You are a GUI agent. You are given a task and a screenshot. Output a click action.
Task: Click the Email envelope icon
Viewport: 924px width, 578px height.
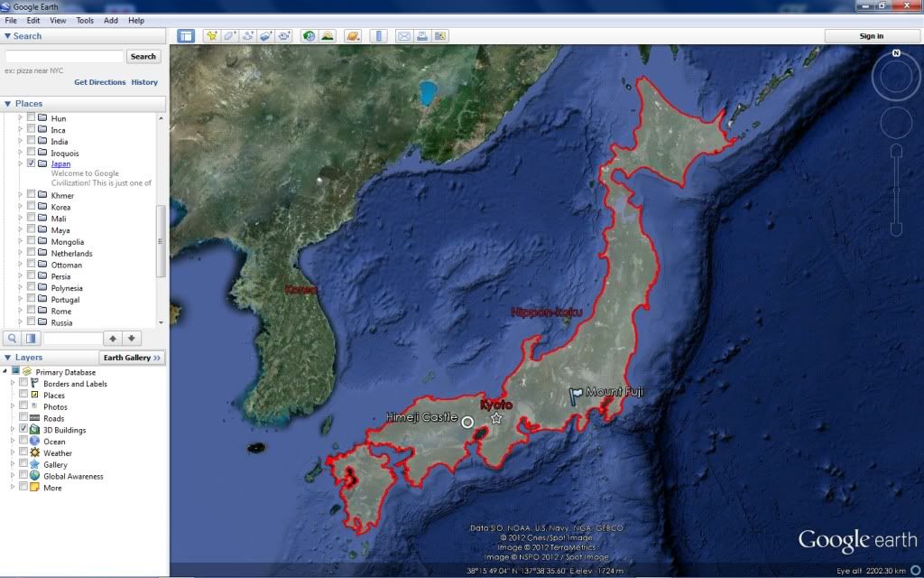403,36
